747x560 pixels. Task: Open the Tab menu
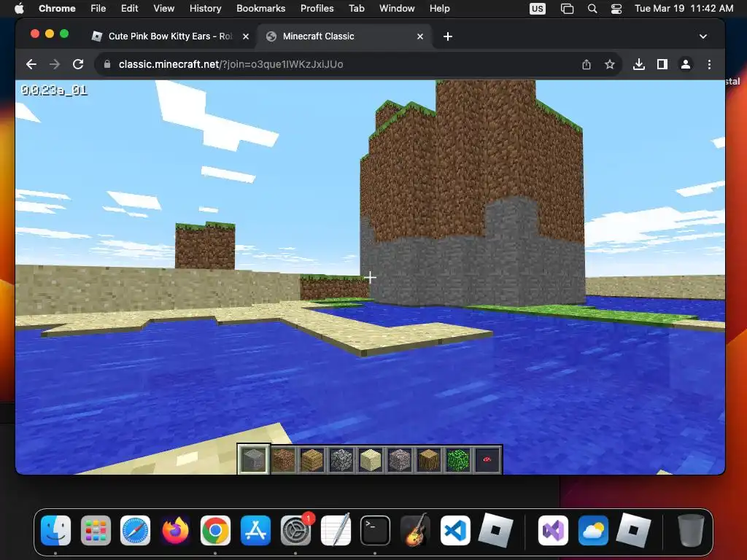coord(357,9)
